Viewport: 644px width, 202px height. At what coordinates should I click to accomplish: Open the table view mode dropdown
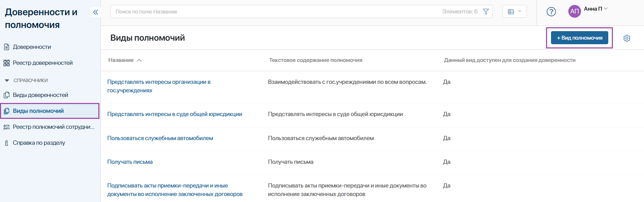(x=514, y=12)
